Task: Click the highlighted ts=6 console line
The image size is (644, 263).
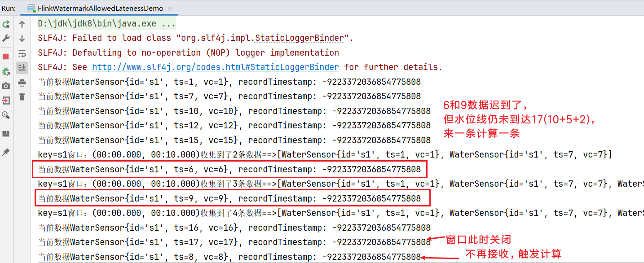Action: point(229,169)
